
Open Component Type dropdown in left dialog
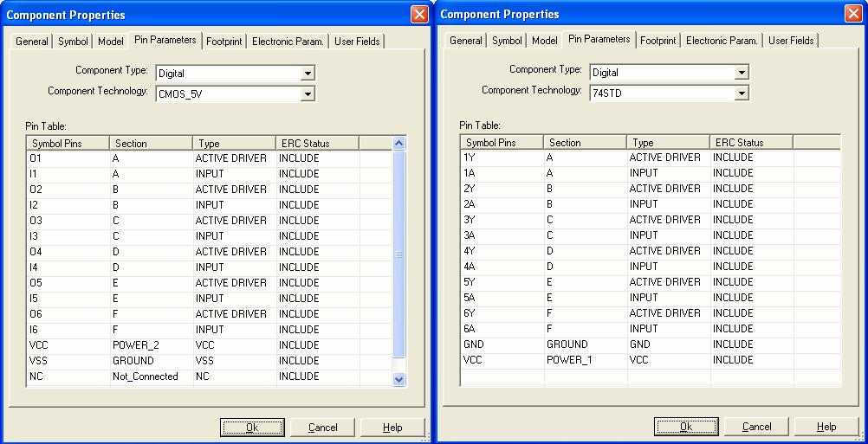pos(308,74)
